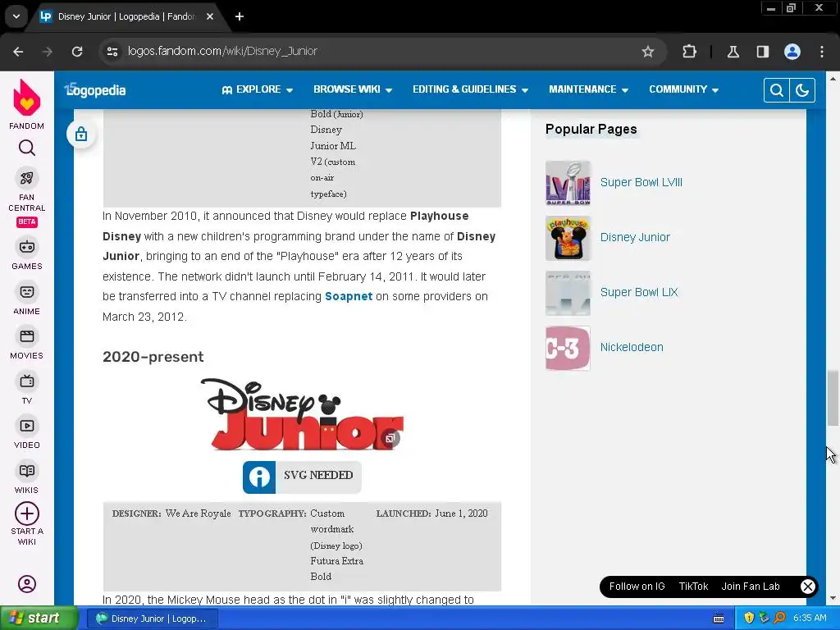This screenshot has width=840, height=630.
Task: Open the Video play icon
Action: coord(27,426)
